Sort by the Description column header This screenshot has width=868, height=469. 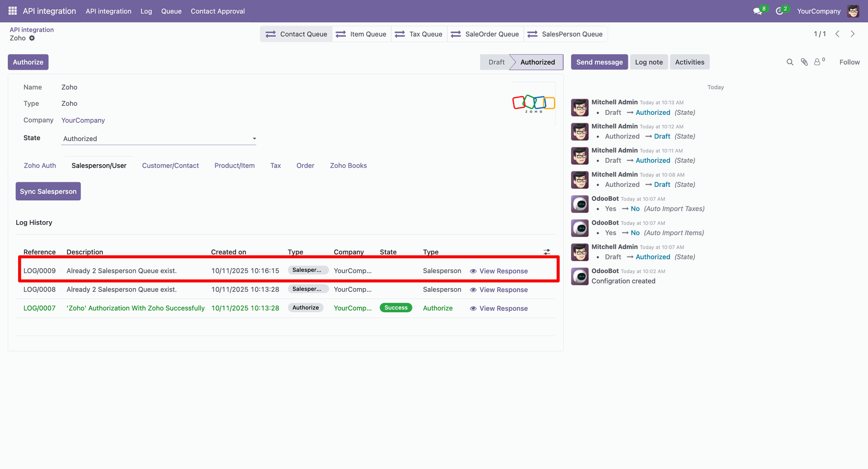click(x=85, y=252)
